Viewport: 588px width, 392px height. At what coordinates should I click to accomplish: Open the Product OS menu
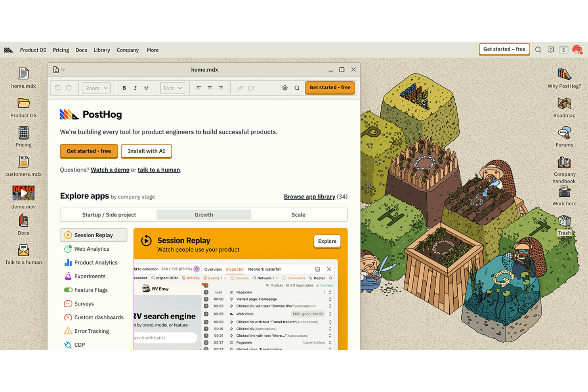tap(33, 50)
